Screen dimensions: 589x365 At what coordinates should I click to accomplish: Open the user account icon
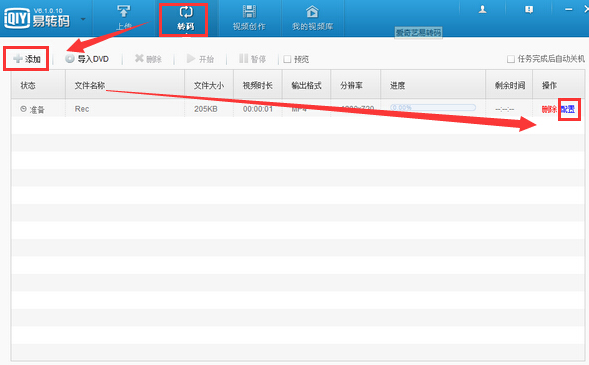coord(482,10)
